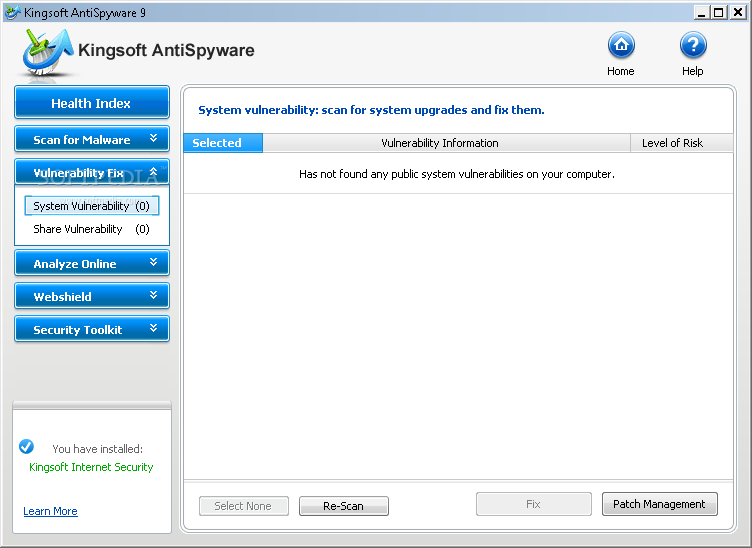
Task: Click the title bar application icon
Action: point(12,12)
